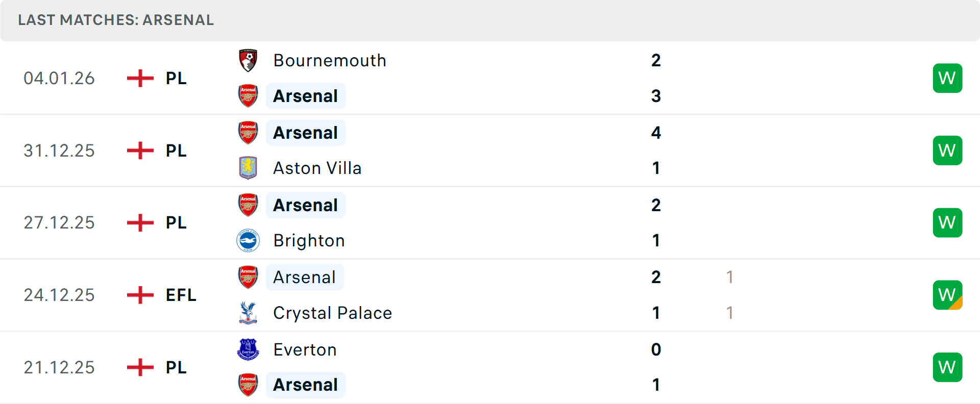Open the Brighton team link
The image size is (980, 404).
click(x=309, y=240)
